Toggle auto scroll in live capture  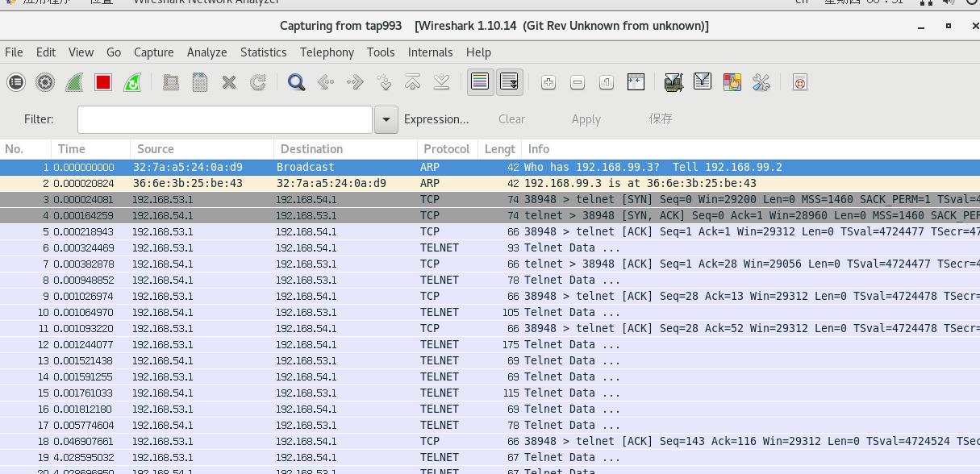tap(509, 82)
